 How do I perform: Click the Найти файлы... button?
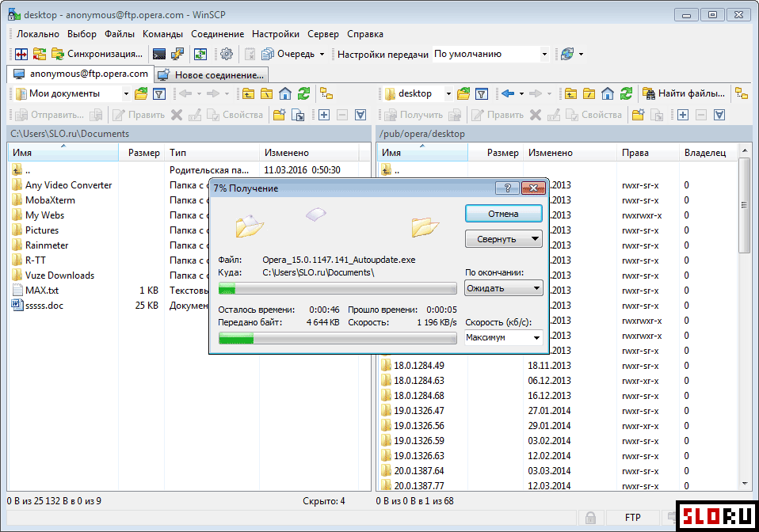[x=684, y=94]
